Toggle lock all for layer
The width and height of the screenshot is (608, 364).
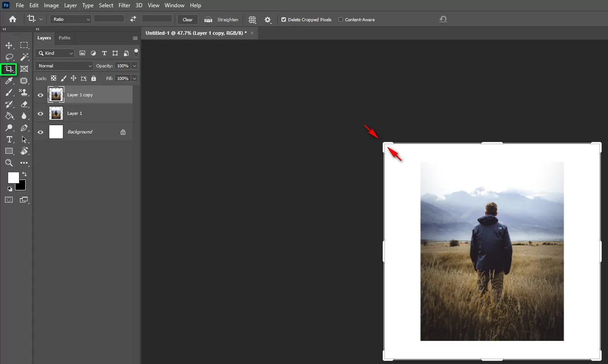[94, 78]
